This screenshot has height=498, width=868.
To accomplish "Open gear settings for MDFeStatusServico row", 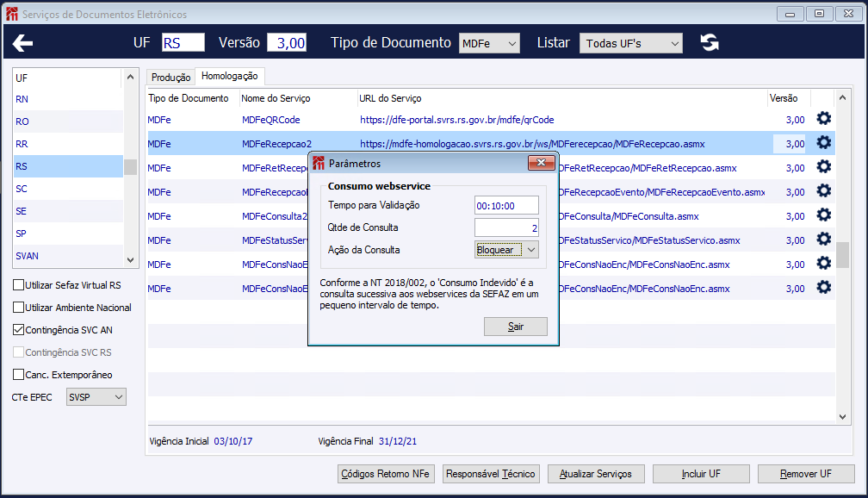I will (x=824, y=240).
